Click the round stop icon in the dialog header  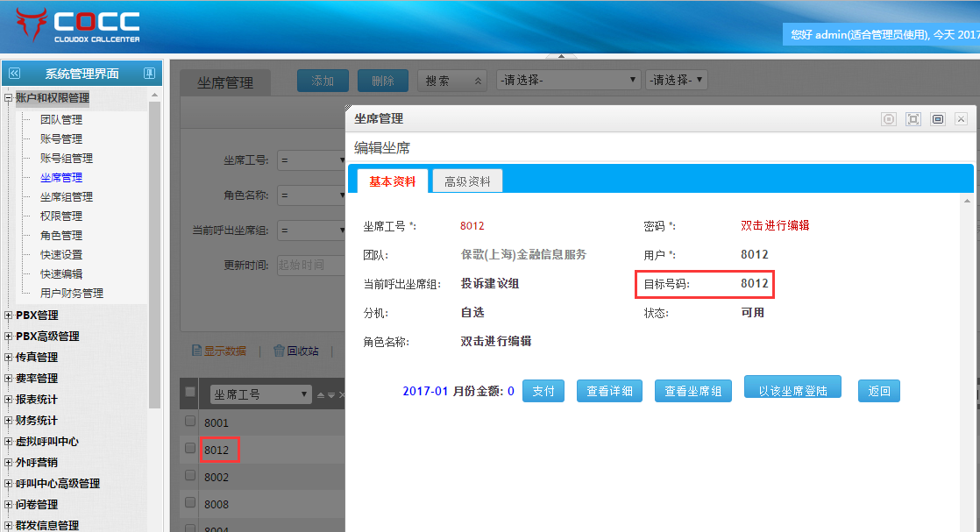889,119
